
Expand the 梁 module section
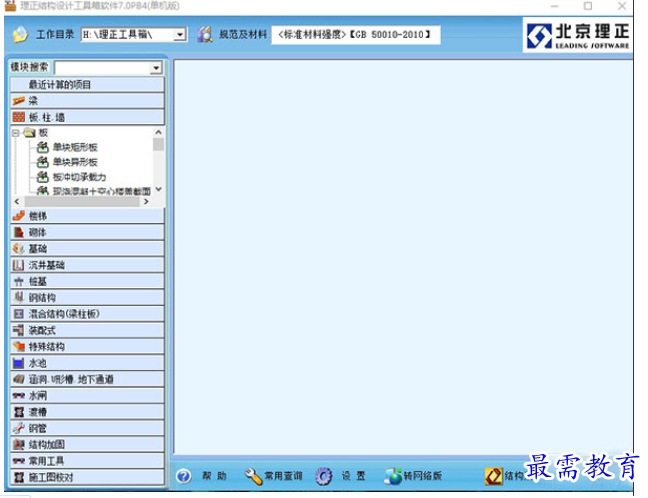click(x=87, y=101)
